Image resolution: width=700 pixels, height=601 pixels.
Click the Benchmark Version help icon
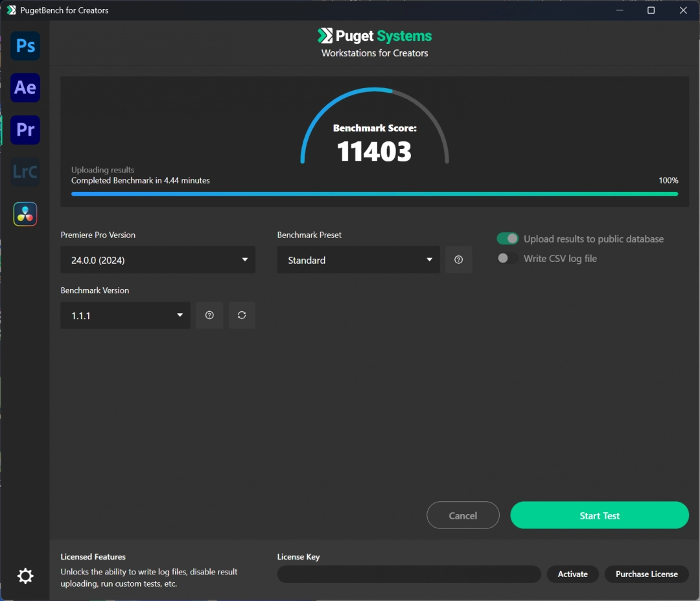pyautogui.click(x=209, y=315)
